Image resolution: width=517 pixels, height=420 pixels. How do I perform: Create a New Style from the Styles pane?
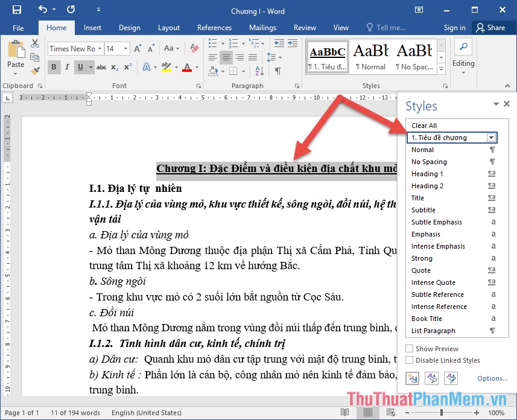click(413, 378)
